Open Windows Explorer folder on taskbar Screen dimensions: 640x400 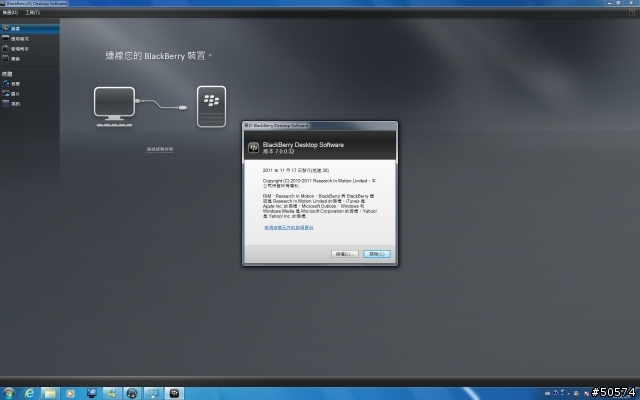click(x=50, y=393)
